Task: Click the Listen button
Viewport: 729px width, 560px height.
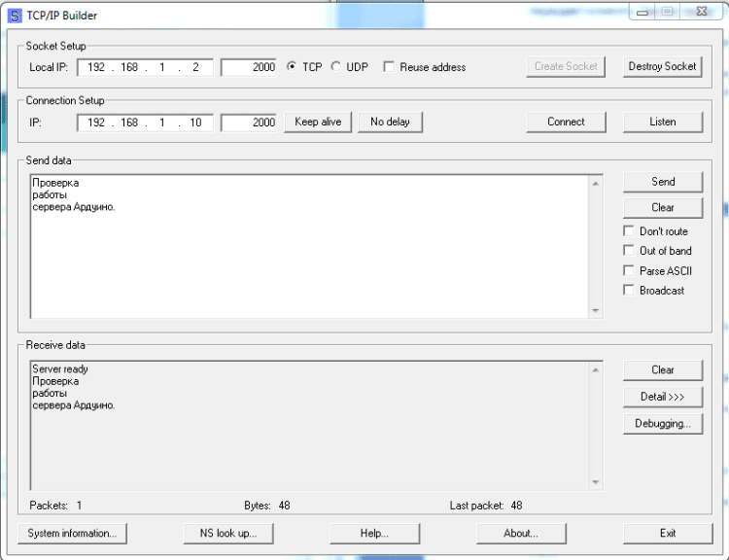Action: [x=663, y=122]
